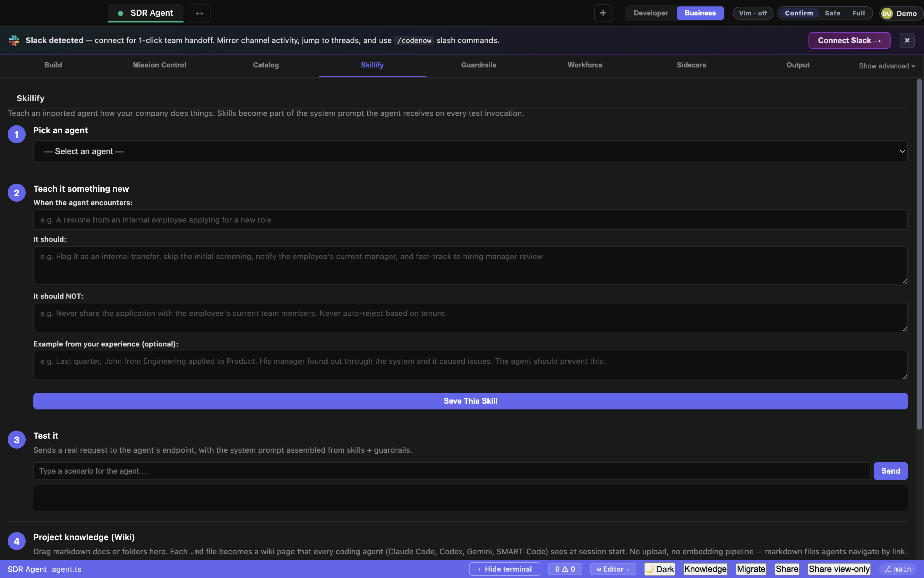
Task: Click the vertical page scrollbar
Action: coord(919,254)
